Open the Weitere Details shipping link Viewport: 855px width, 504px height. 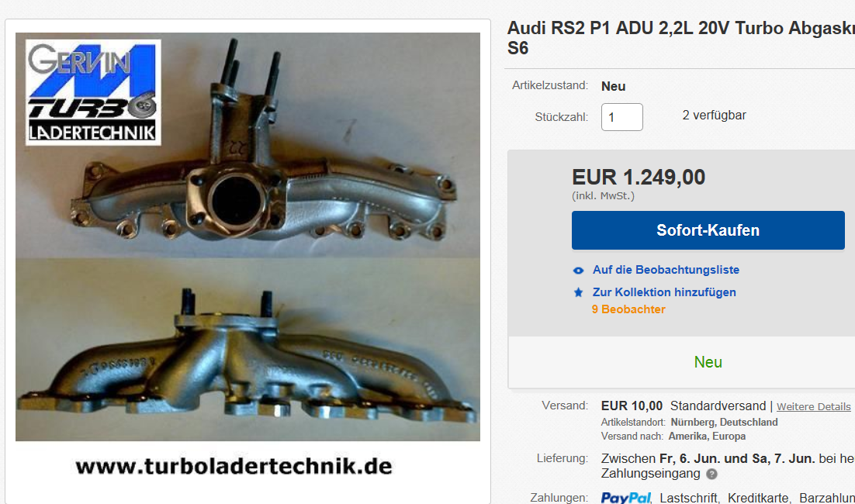814,406
